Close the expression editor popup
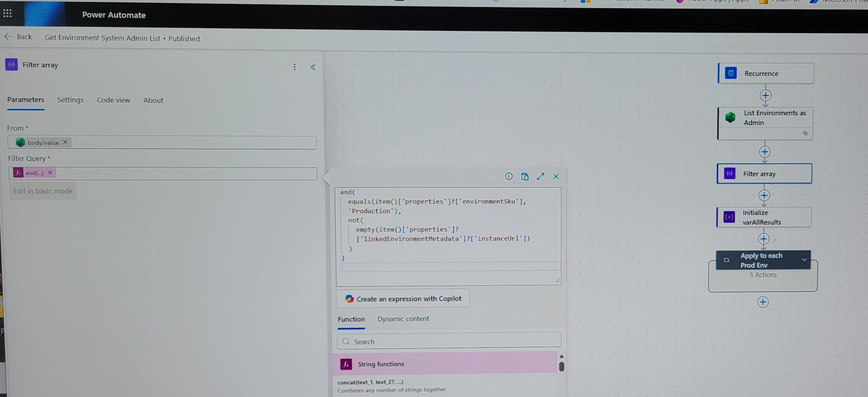The image size is (868, 397). coord(556,176)
